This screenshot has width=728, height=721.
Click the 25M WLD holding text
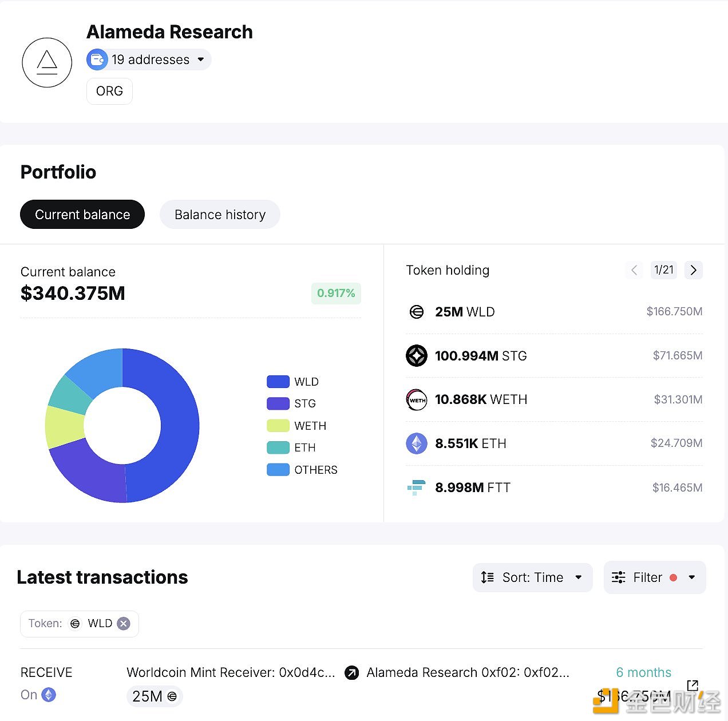(x=465, y=312)
